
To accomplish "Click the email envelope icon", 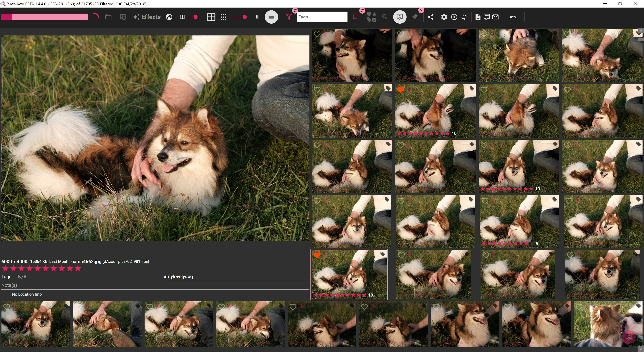I will tap(496, 17).
